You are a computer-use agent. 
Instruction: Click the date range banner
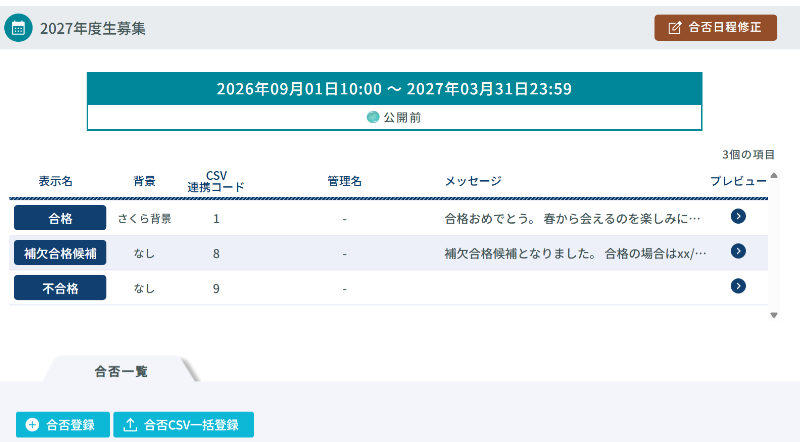394,89
